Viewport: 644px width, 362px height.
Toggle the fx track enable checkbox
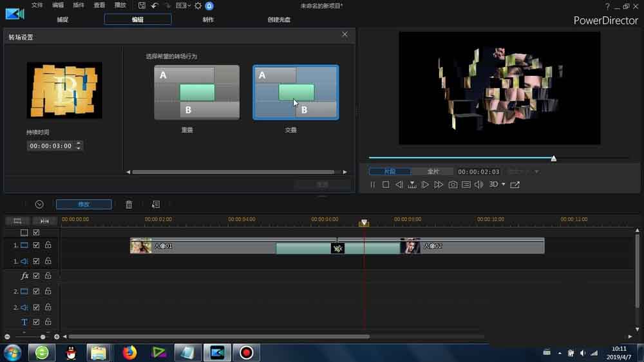click(x=36, y=276)
